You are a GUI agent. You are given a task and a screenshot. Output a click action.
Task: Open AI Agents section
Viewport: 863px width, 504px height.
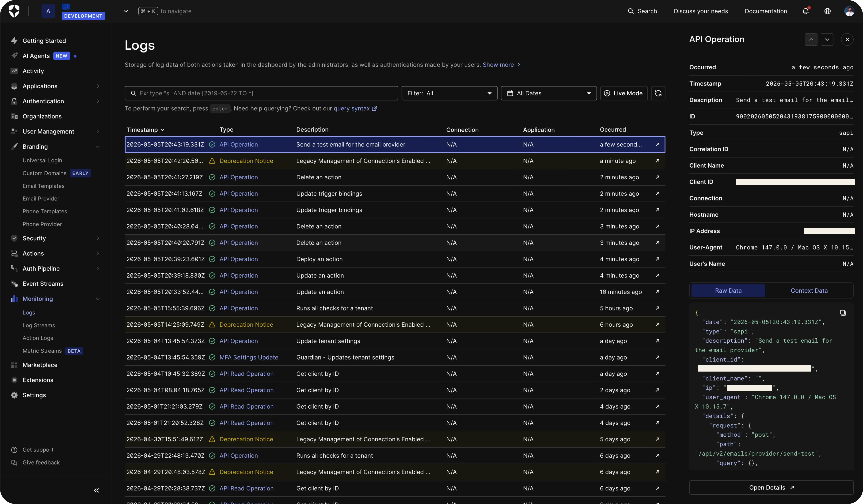click(36, 56)
